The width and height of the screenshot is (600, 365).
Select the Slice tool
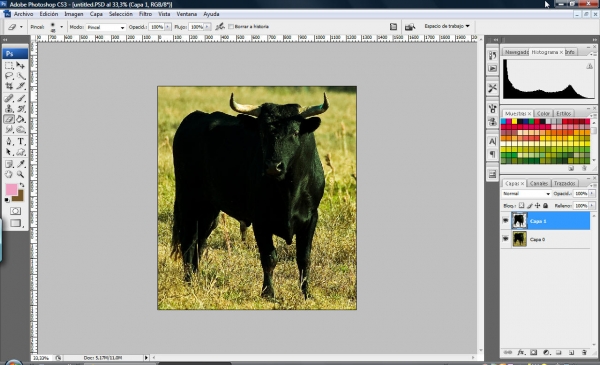[x=21, y=86]
